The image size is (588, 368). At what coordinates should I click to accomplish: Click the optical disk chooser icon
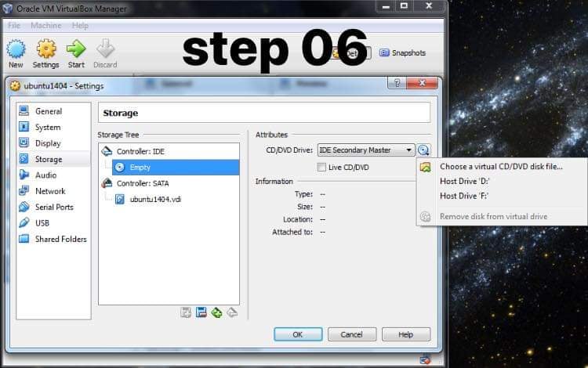point(423,150)
